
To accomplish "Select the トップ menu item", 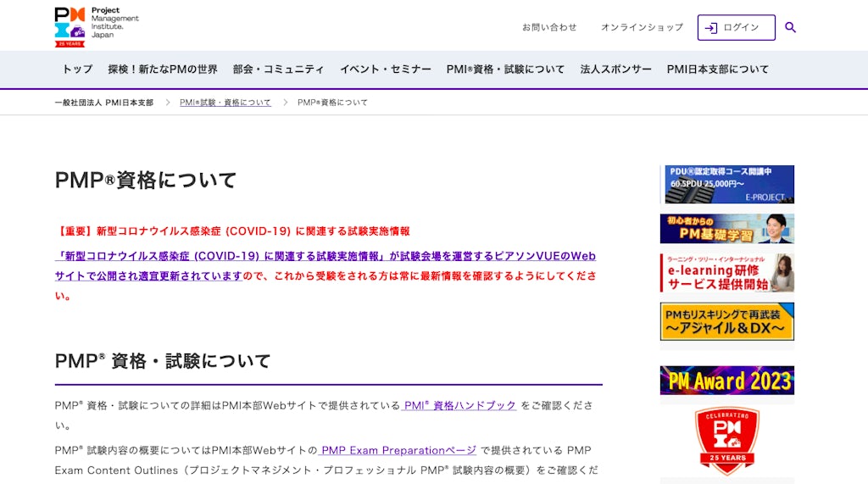I will tap(77, 70).
